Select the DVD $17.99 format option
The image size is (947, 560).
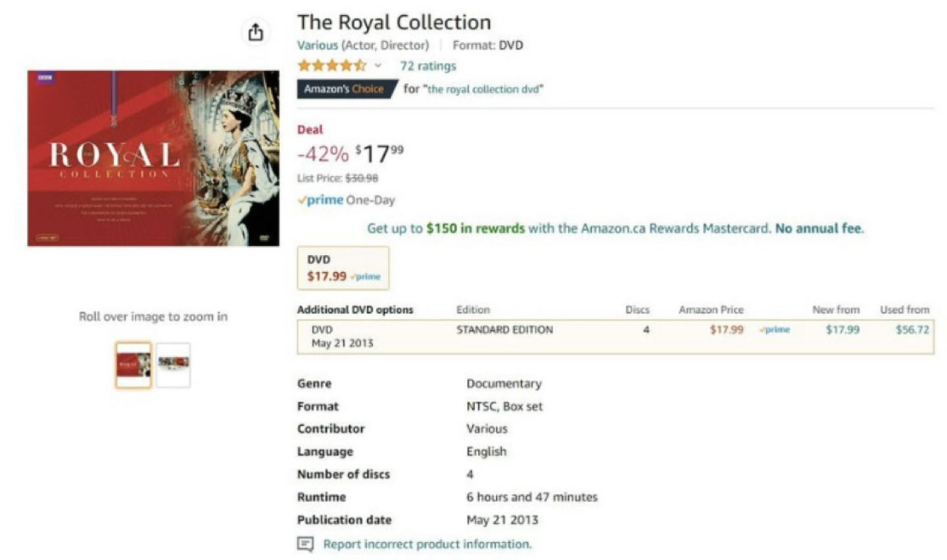coord(343,268)
